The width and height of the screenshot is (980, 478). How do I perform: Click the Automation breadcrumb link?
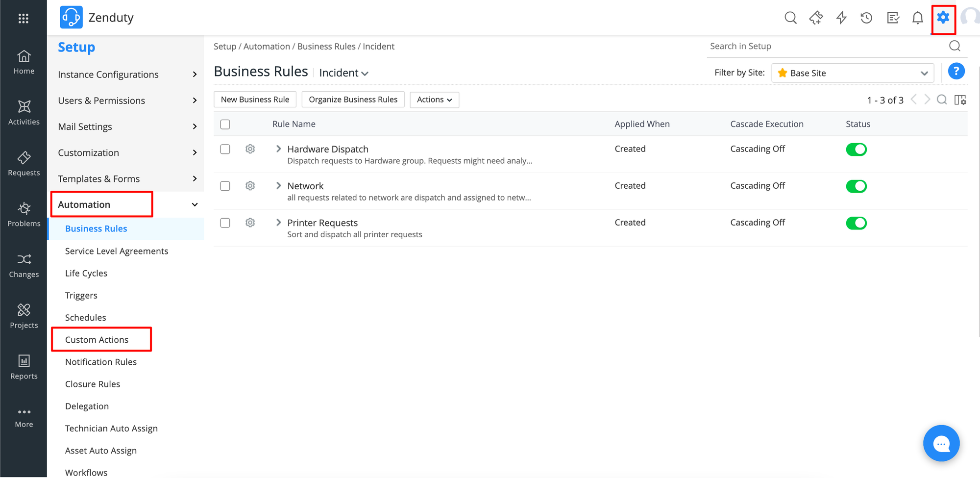coord(267,47)
